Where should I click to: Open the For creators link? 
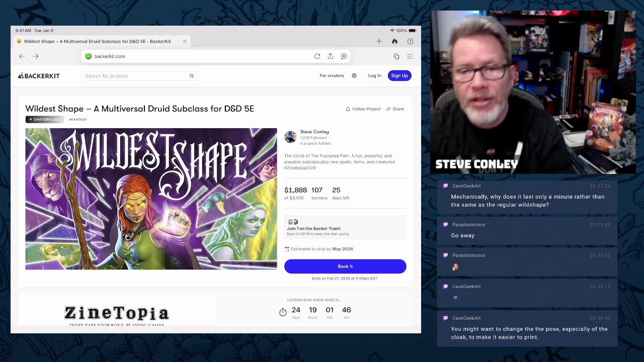pyautogui.click(x=332, y=76)
